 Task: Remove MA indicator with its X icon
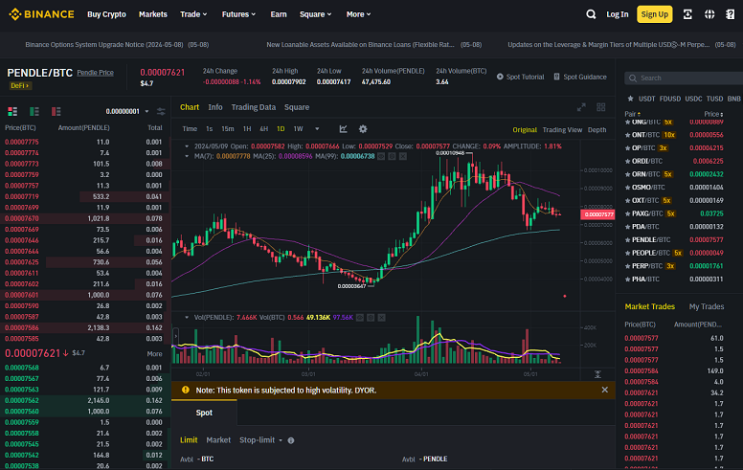pyautogui.click(x=403, y=156)
